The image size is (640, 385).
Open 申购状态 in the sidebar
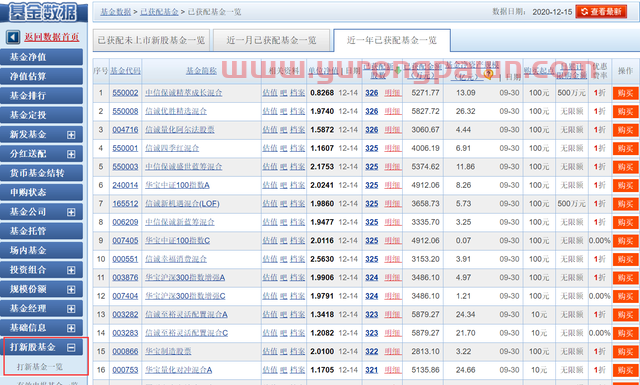click(41, 192)
